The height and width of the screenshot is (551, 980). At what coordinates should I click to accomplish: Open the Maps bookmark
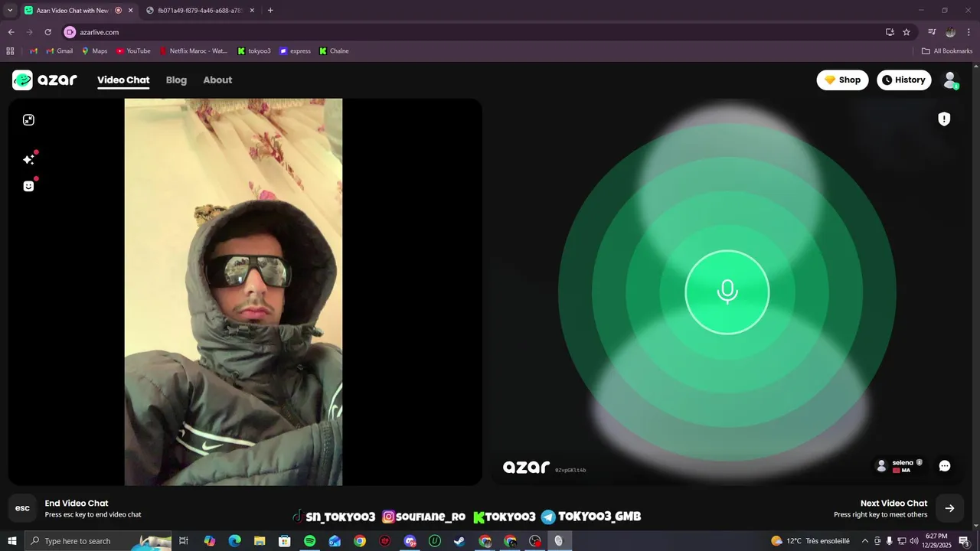pos(94,51)
